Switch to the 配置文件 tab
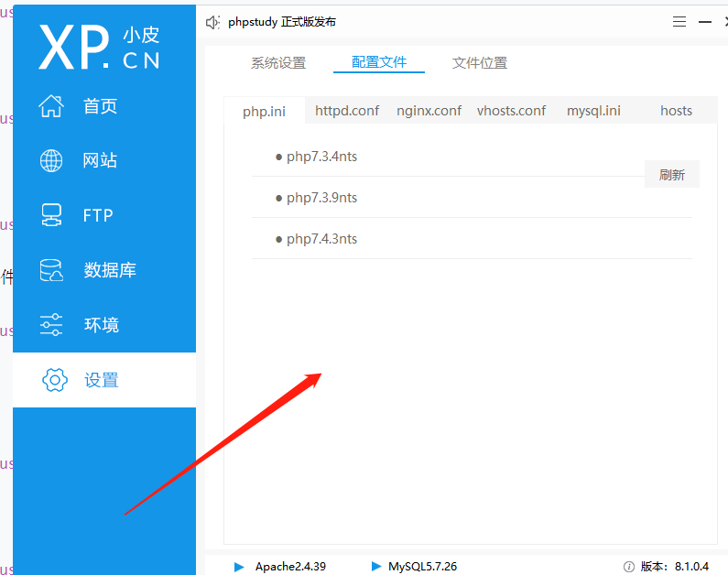This screenshot has width=728, height=575. pos(379,61)
